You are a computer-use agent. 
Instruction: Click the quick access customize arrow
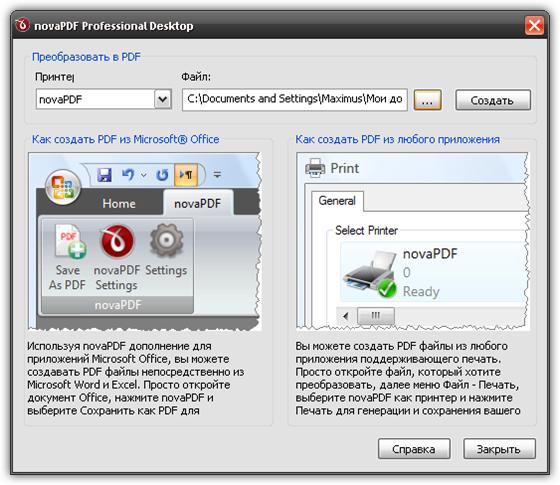[217, 175]
